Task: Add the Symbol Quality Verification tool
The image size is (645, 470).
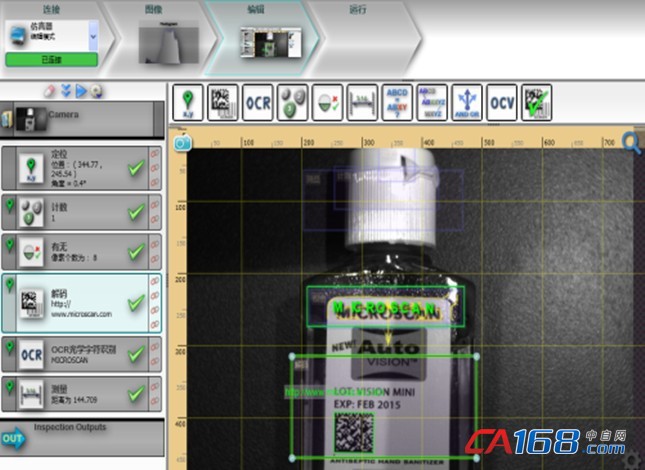Action: point(537,102)
